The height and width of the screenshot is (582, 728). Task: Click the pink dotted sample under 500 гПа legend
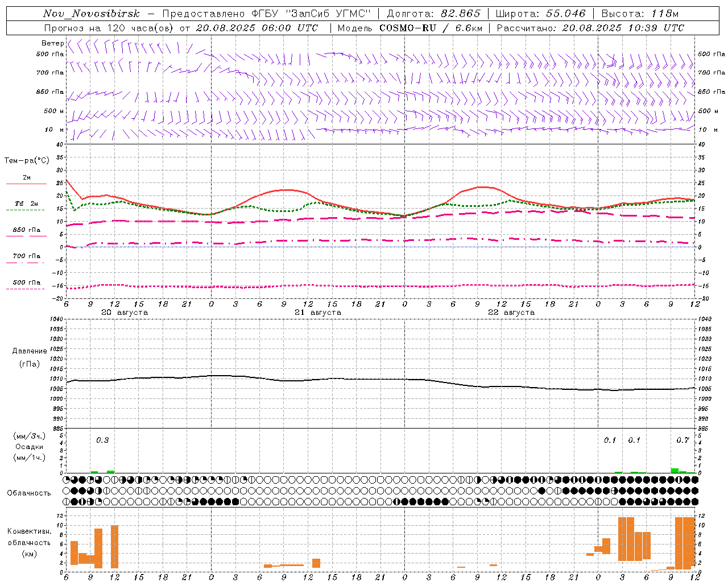(26, 289)
